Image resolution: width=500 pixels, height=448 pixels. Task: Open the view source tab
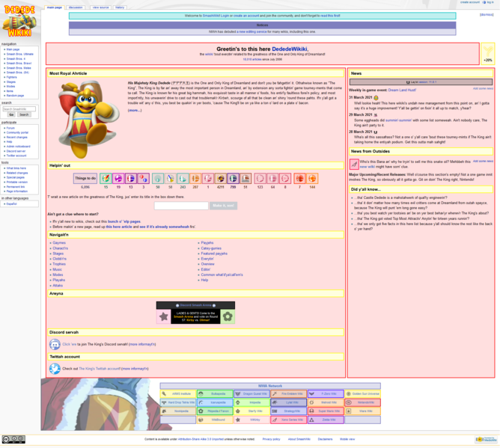[100, 7]
